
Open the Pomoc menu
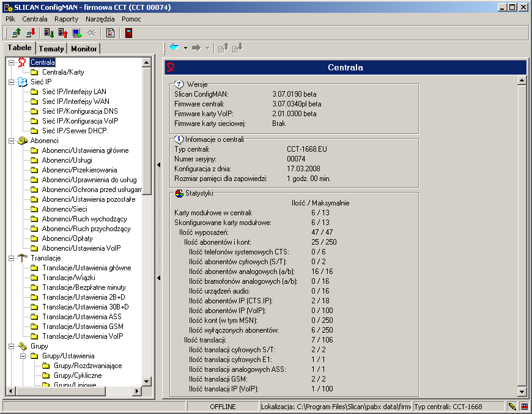coord(131,19)
